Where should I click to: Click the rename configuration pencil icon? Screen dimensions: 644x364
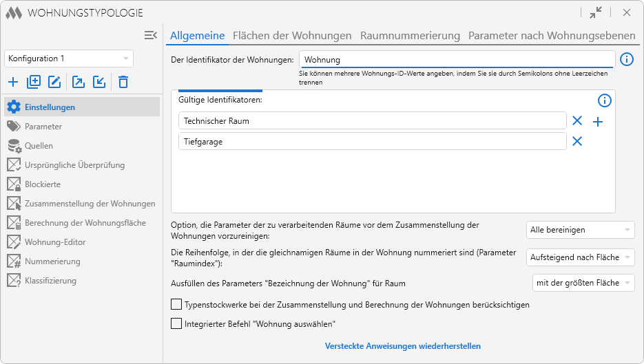tap(54, 82)
